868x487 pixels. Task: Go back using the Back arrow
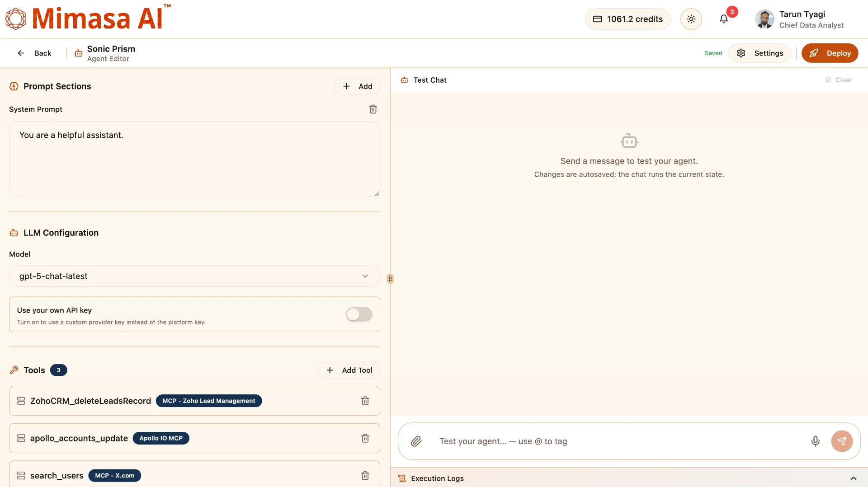click(x=34, y=53)
